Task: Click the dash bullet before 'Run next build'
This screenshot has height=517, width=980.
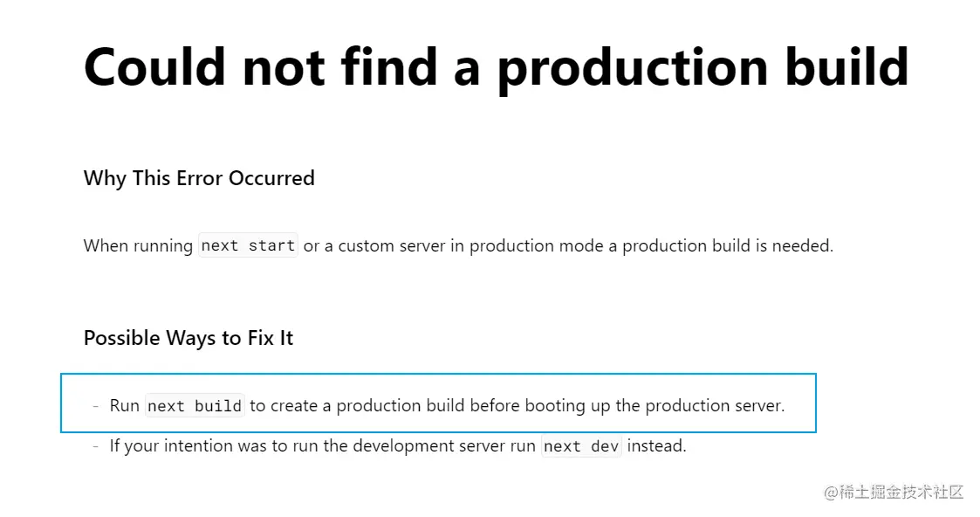Action: pyautogui.click(x=96, y=406)
